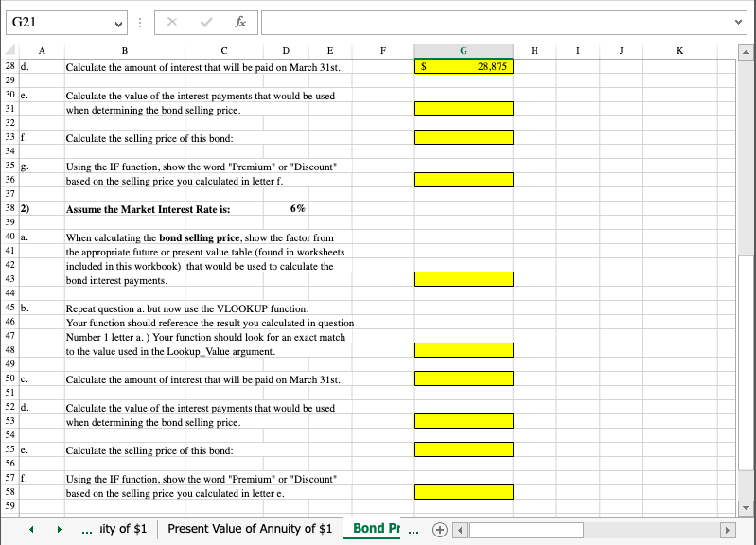Click 'Assume the Market Interest Rate is:' cell
The width and height of the screenshot is (756, 545).
[148, 209]
